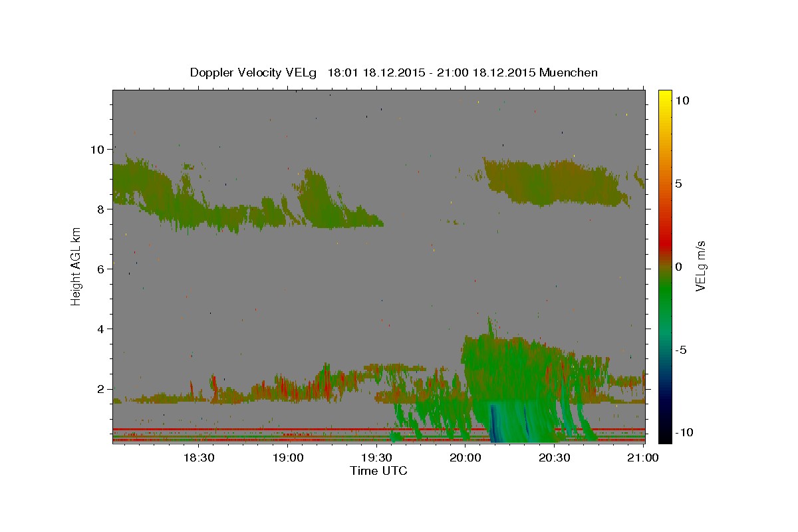The image size is (798, 532).
Task: Click the 21:00 time tick label
Action: (642, 458)
